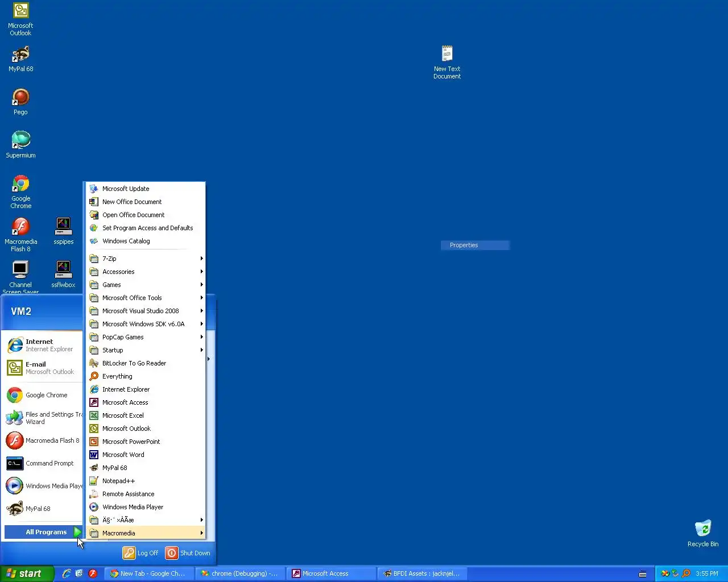Open Macromedia Flash 8 in Start menu
This screenshot has height=582, width=728.
click(43, 440)
